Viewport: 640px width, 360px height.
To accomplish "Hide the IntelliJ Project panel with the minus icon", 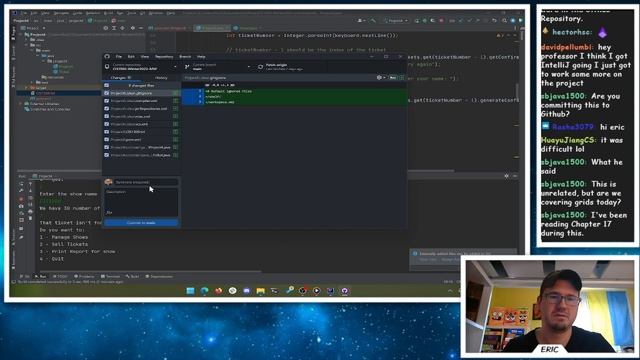I will (141, 28).
